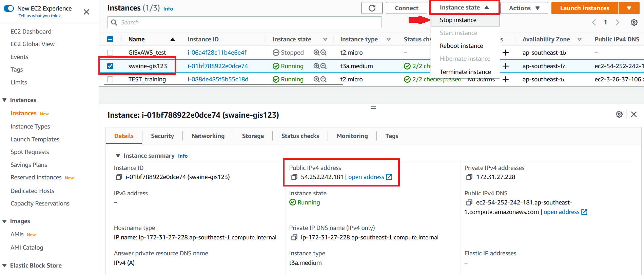Open Launch Templates in sidebar
The image size is (644, 275).
pyautogui.click(x=35, y=139)
